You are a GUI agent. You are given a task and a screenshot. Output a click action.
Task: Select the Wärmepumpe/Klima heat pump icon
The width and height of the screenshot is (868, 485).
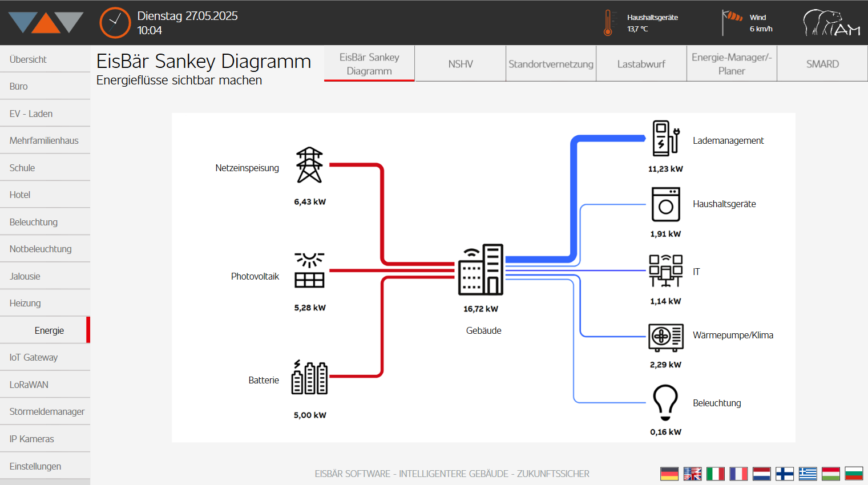pos(666,337)
